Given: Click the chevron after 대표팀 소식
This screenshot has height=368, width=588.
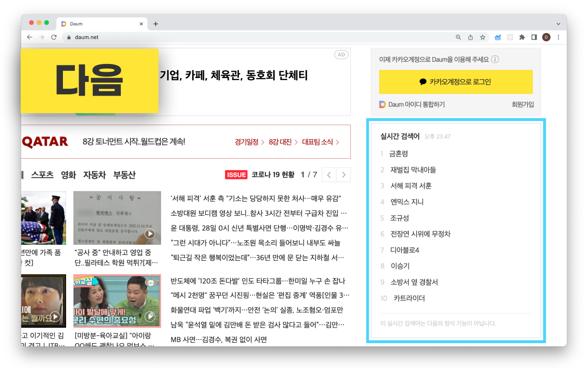Looking at the screenshot, I should click(x=338, y=142).
